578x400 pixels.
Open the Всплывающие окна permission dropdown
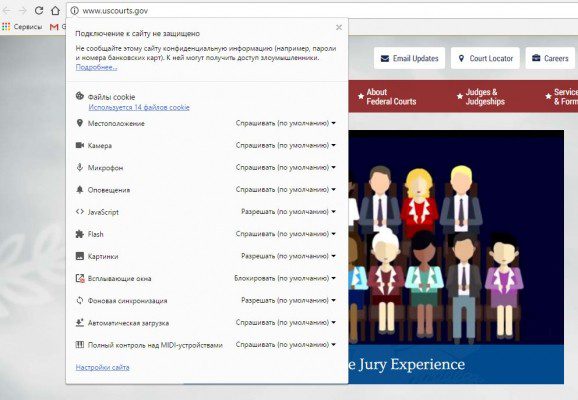pyautogui.click(x=285, y=278)
